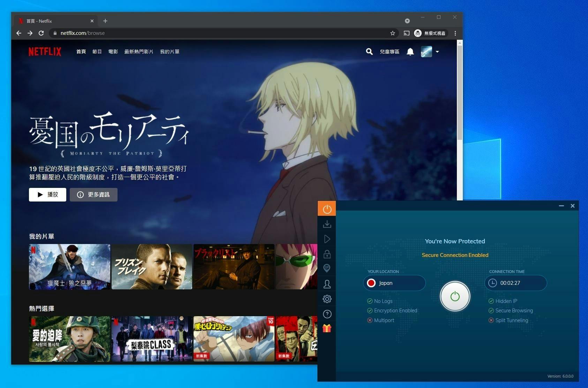Select the 電影 Netflix nav item
Image resolution: width=588 pixels, height=388 pixels.
tap(113, 52)
